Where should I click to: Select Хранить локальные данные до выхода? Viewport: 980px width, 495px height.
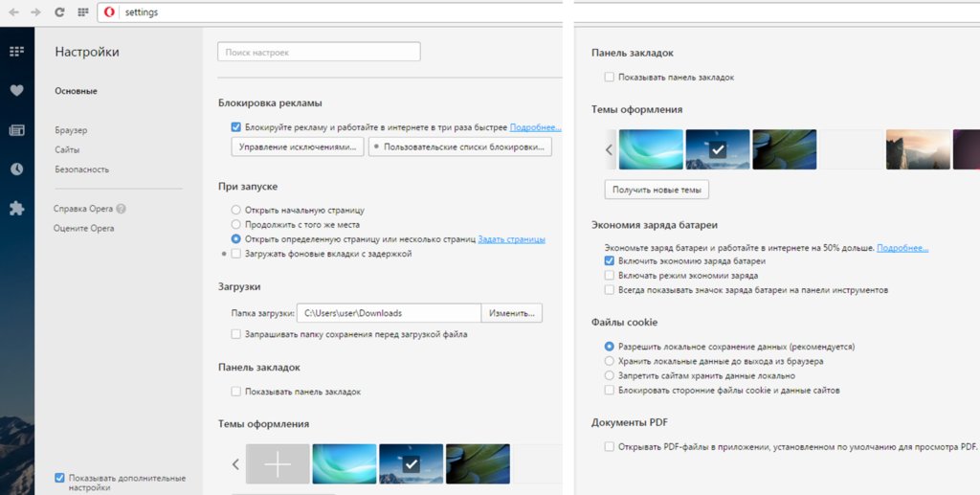[x=609, y=361]
